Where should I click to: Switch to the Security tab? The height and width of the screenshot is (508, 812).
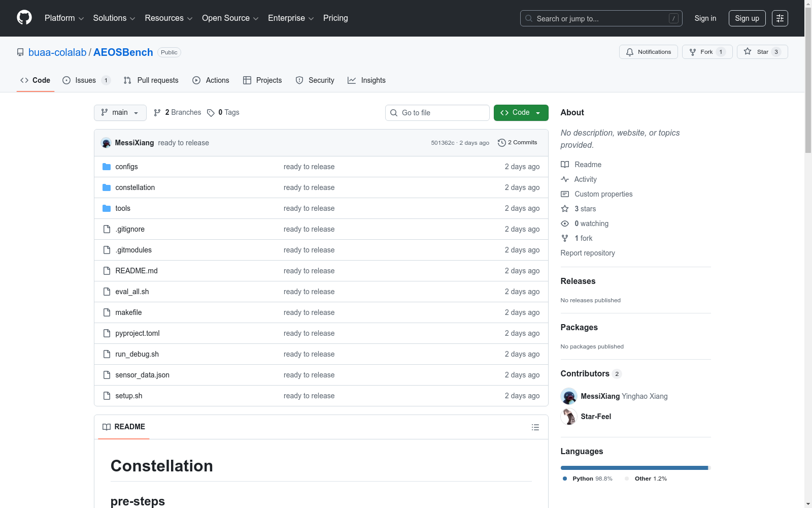pyautogui.click(x=315, y=80)
